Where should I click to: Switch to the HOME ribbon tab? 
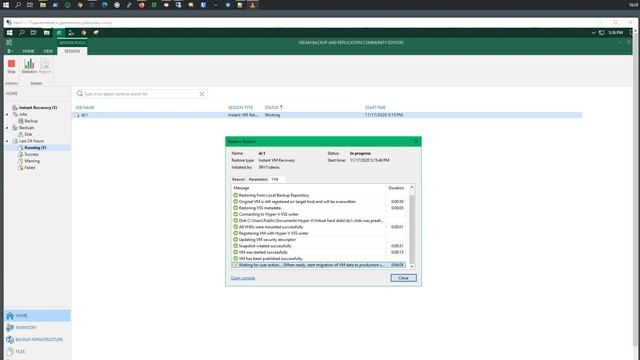(x=28, y=51)
